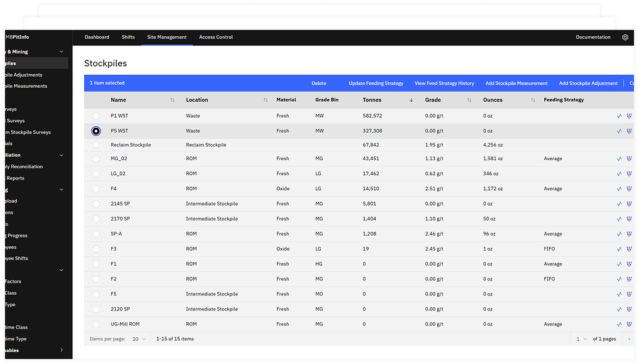Open activity chart icon for P1 WST
This screenshot has width=639, height=364.
(620, 116)
